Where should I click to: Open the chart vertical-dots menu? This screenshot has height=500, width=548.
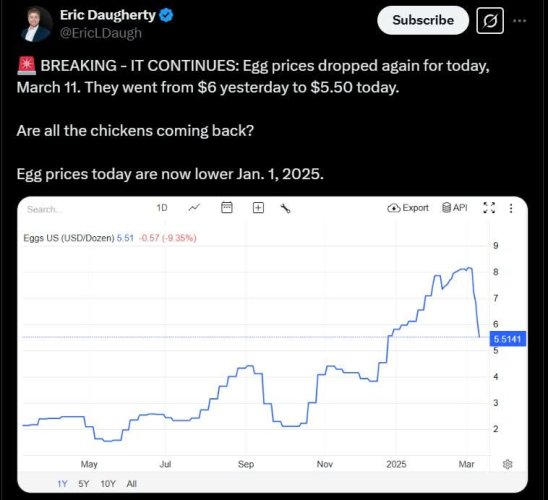point(511,209)
